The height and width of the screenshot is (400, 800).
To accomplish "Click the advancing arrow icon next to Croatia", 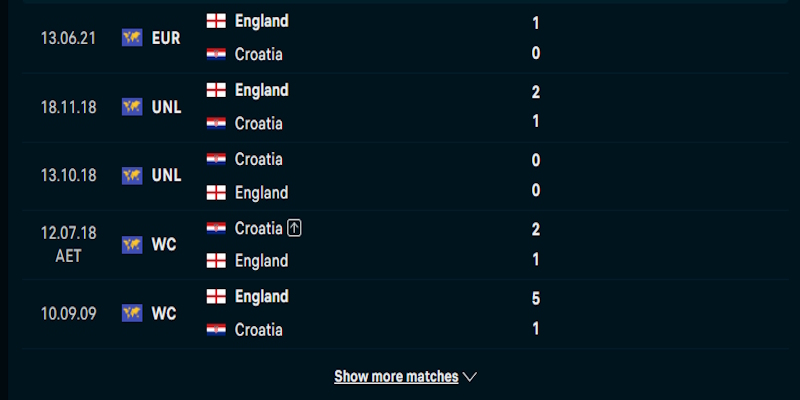I will [294, 228].
